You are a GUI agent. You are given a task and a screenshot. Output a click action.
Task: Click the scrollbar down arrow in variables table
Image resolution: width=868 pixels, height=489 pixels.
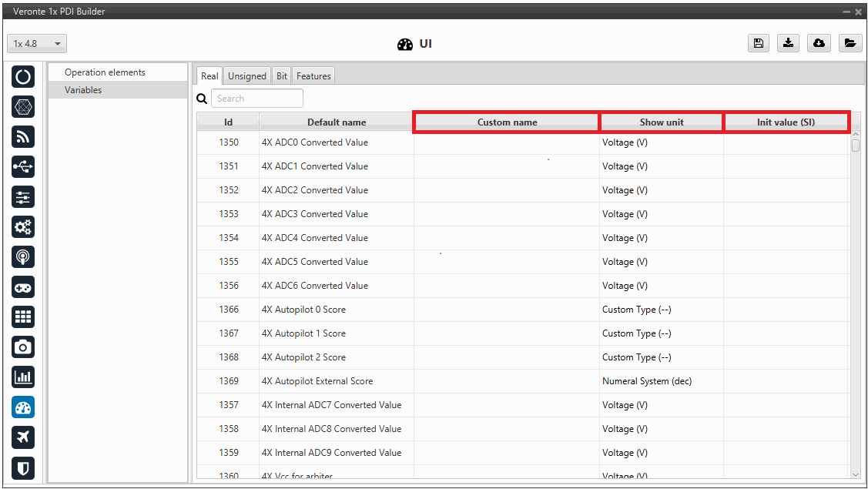pyautogui.click(x=855, y=475)
